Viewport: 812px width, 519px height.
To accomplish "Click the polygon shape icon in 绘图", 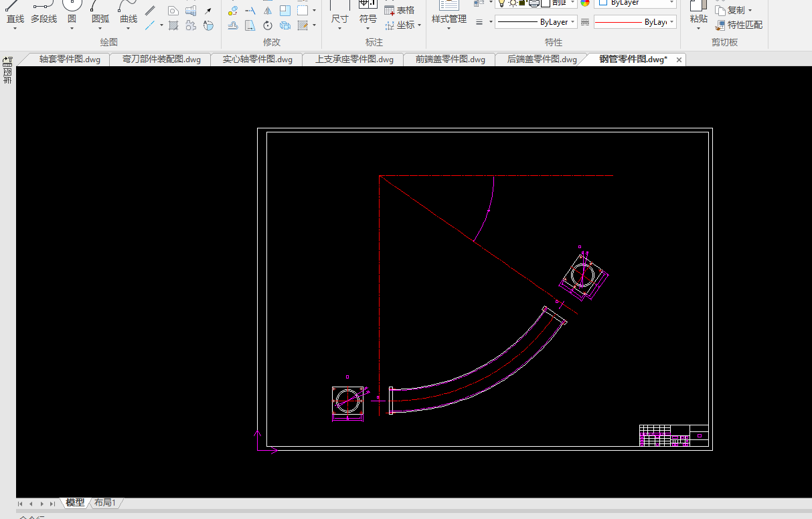I will tap(173, 11).
